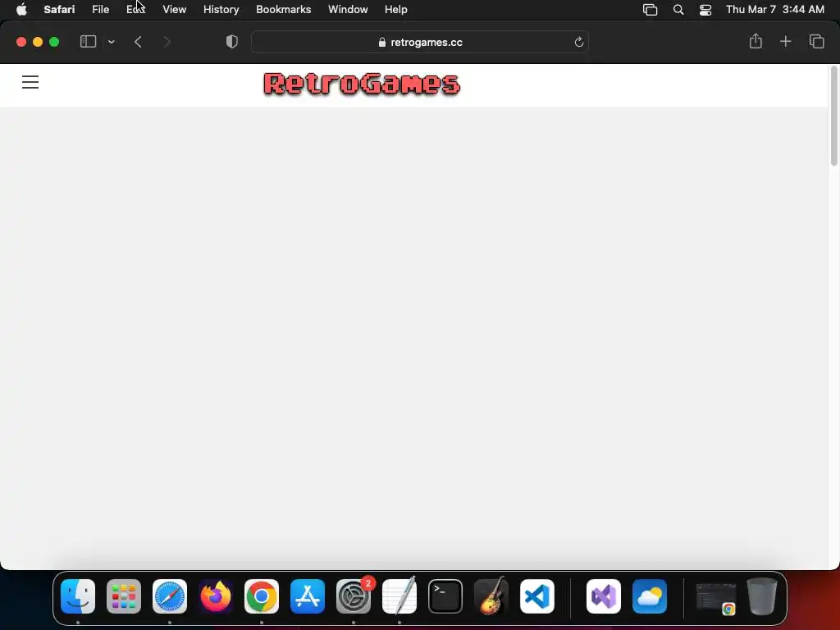The height and width of the screenshot is (630, 840).
Task: Open the File menu
Action: (101, 9)
